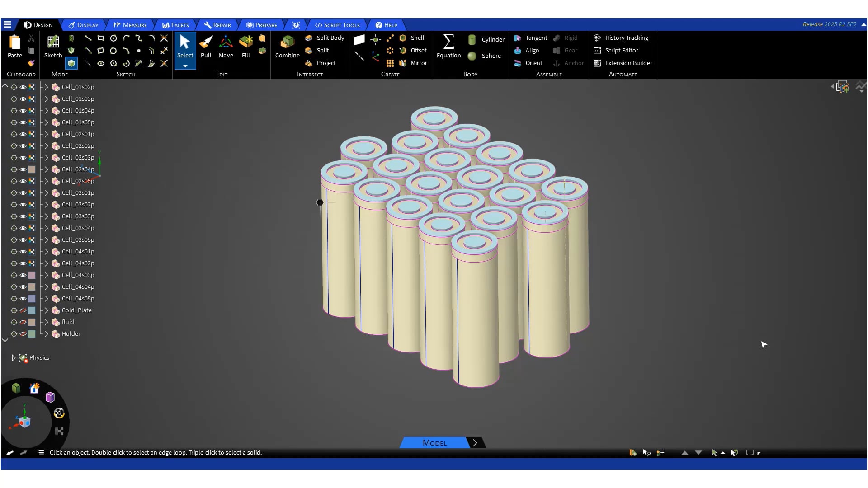Select the Pull tool

[206, 47]
